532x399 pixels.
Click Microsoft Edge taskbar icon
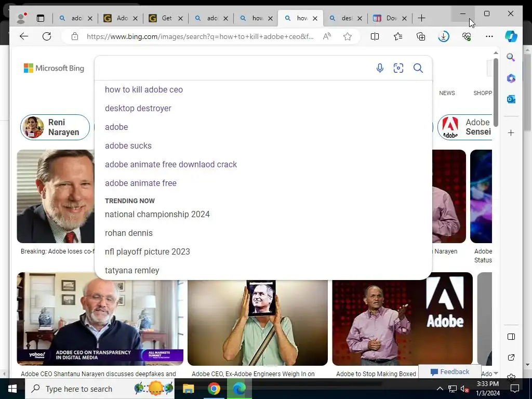click(239, 389)
